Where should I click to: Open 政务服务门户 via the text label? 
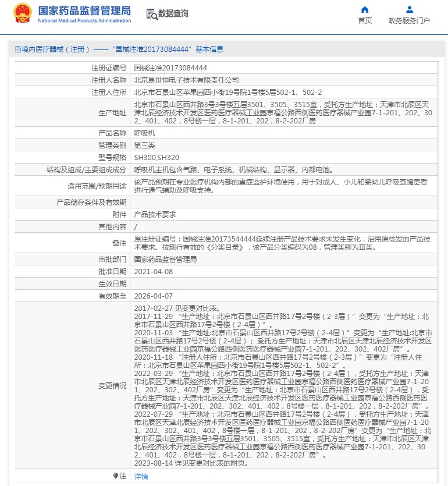click(409, 21)
